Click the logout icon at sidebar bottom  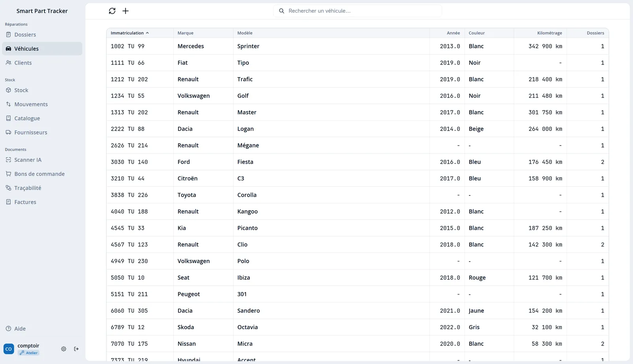(76, 349)
